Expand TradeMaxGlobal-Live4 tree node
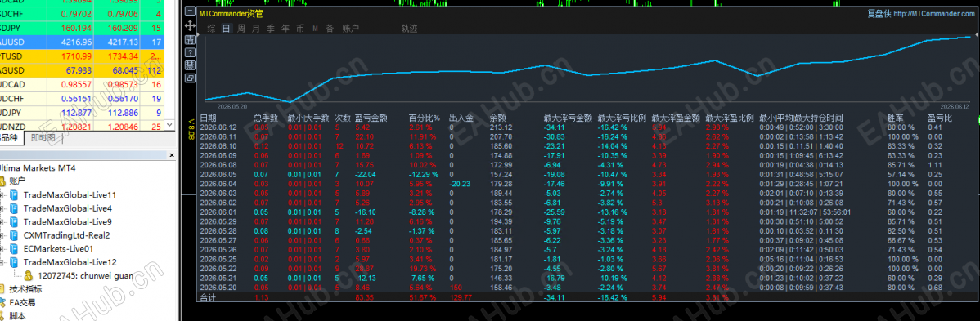The width and height of the screenshot is (980, 321). click(x=2, y=208)
